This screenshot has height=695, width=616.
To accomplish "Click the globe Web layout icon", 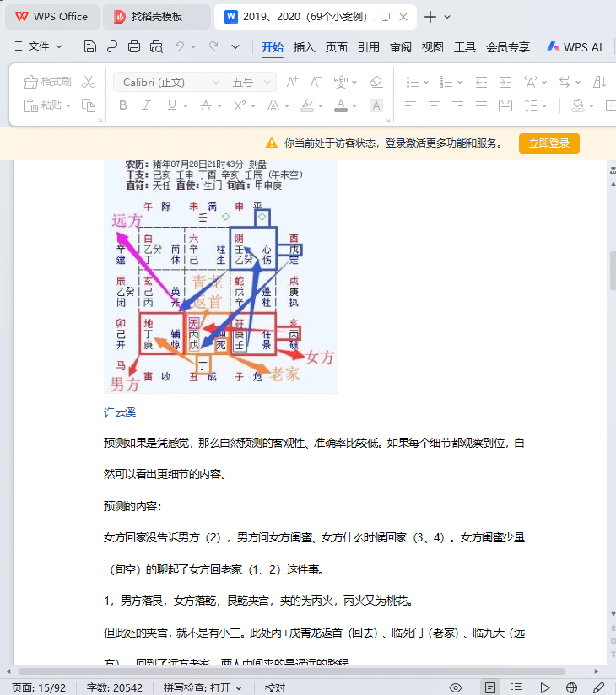I will pyautogui.click(x=571, y=687).
